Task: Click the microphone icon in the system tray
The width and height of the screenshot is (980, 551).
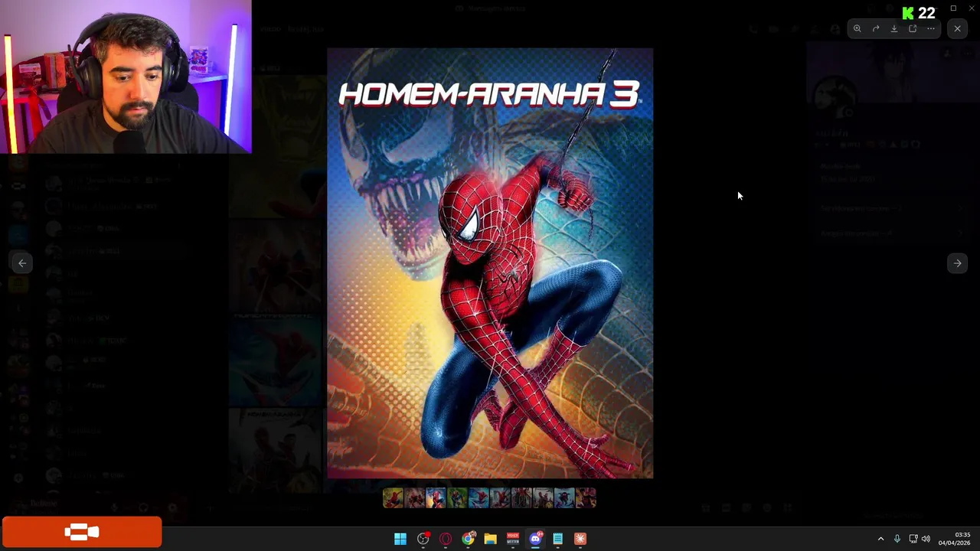Action: [897, 539]
